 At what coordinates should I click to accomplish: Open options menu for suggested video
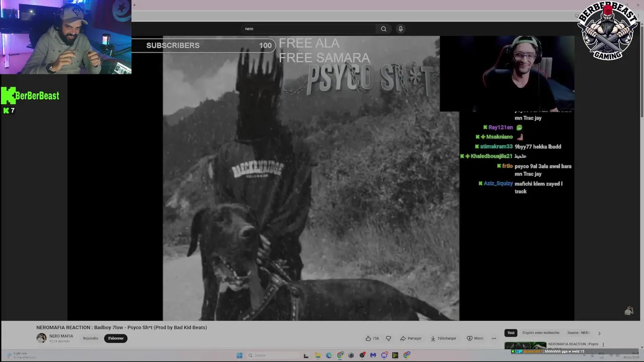click(603, 344)
